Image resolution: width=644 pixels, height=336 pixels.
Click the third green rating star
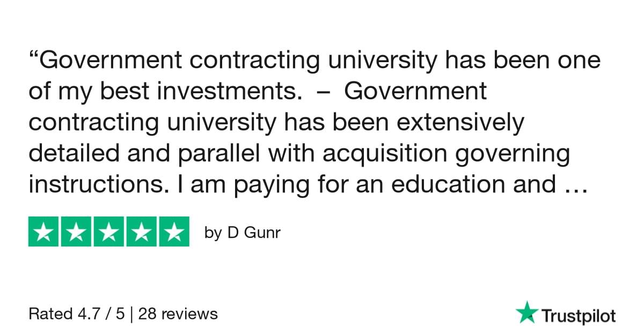109,232
